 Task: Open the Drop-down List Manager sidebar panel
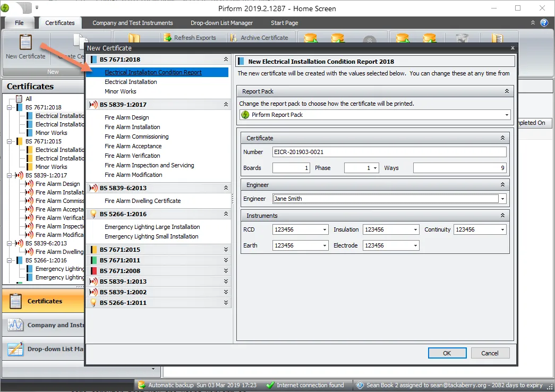click(42, 350)
